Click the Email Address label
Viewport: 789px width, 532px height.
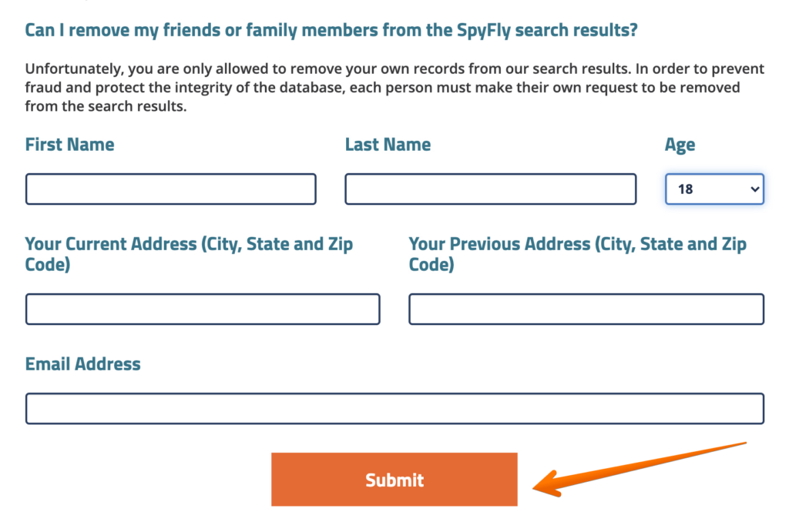[x=82, y=363]
